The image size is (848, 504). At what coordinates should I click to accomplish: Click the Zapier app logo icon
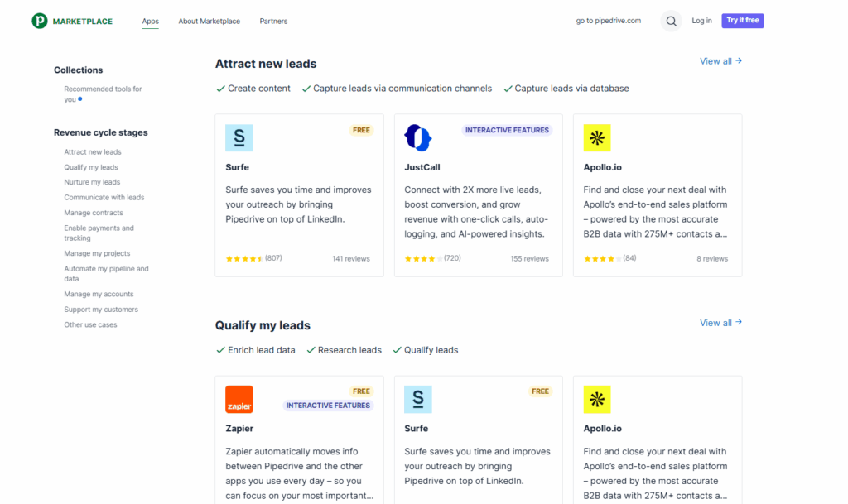point(239,400)
